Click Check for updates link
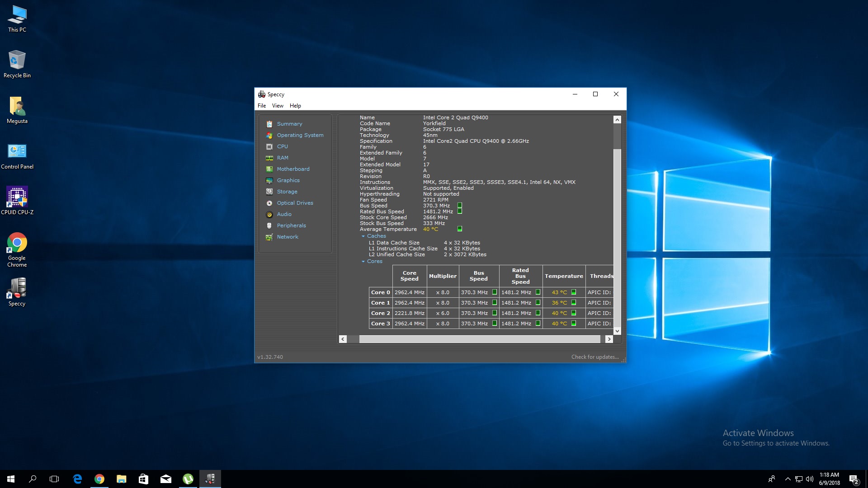The height and width of the screenshot is (488, 868). [594, 357]
